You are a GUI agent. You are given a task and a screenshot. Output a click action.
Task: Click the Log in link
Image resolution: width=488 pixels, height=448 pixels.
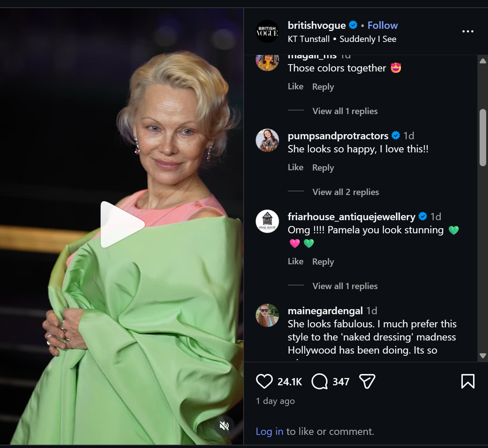(x=269, y=432)
